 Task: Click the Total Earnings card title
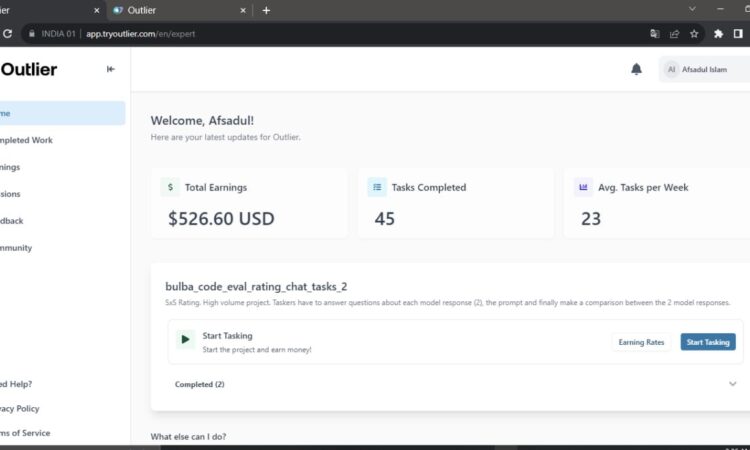(216, 187)
